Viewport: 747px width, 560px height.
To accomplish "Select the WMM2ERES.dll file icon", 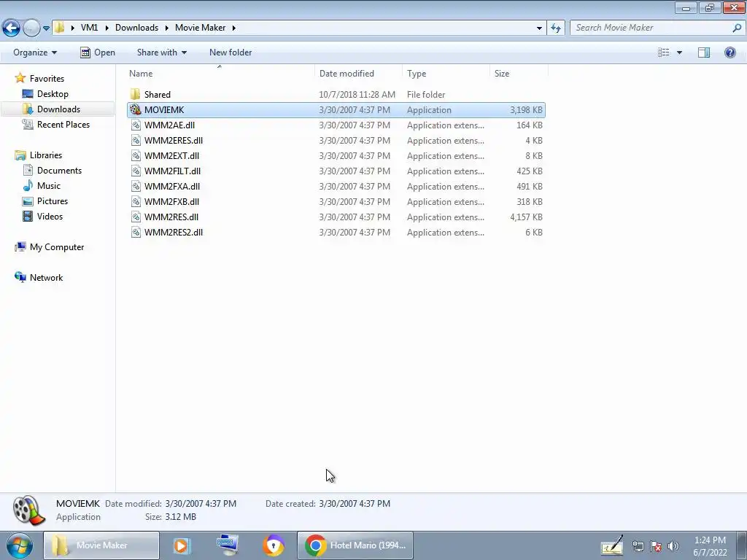I will (x=136, y=141).
